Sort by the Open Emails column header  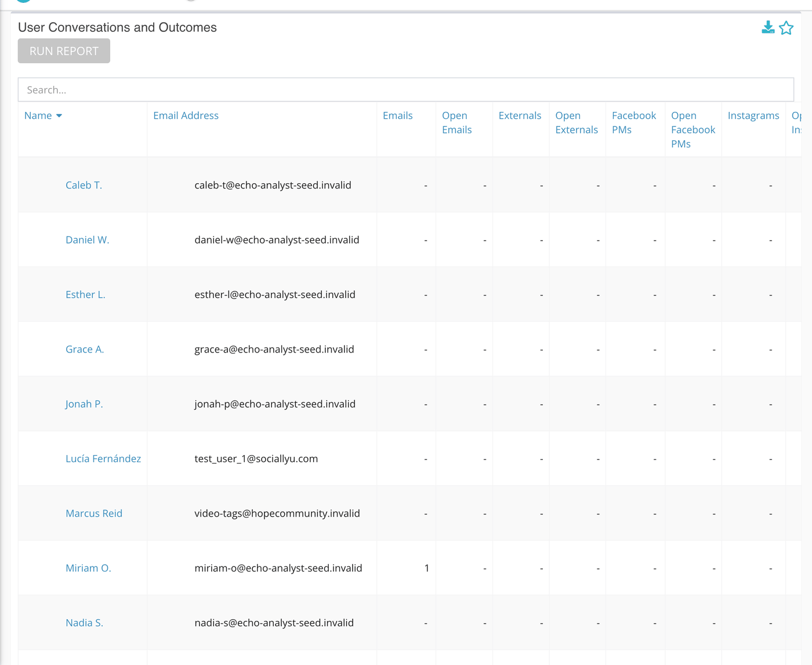(x=457, y=122)
